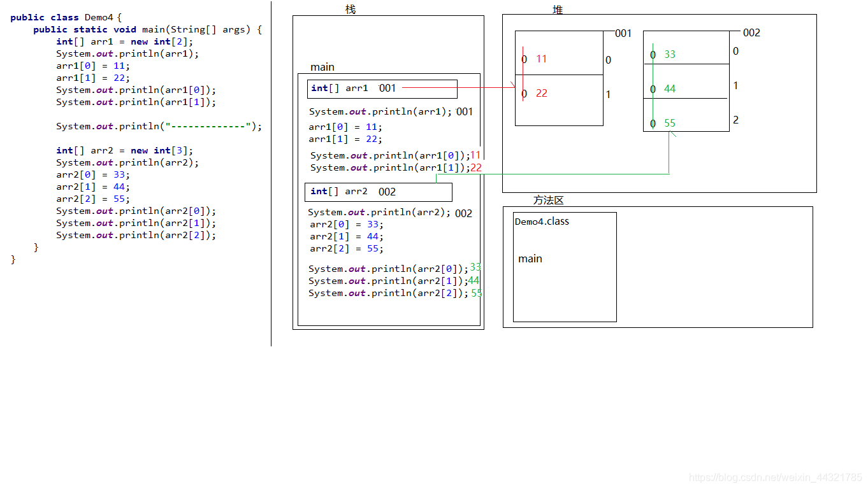Click "System.out.println(arr2[2]);" in the left code listing
This screenshot has width=868, height=489.
tap(136, 235)
